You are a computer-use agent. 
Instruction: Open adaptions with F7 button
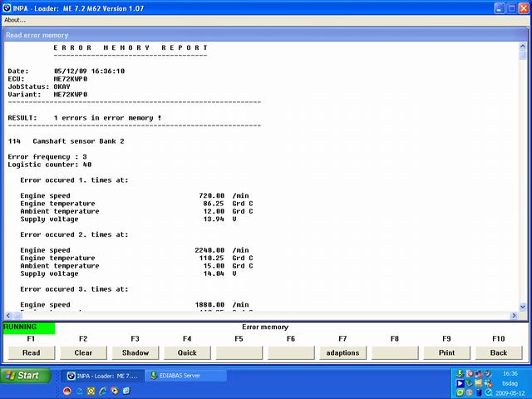point(342,352)
